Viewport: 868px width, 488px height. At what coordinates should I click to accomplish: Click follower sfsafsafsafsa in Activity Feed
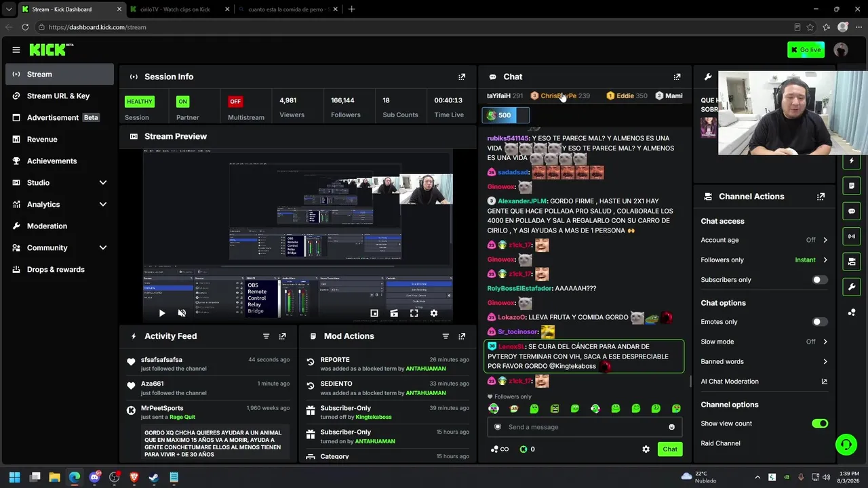coord(161,360)
